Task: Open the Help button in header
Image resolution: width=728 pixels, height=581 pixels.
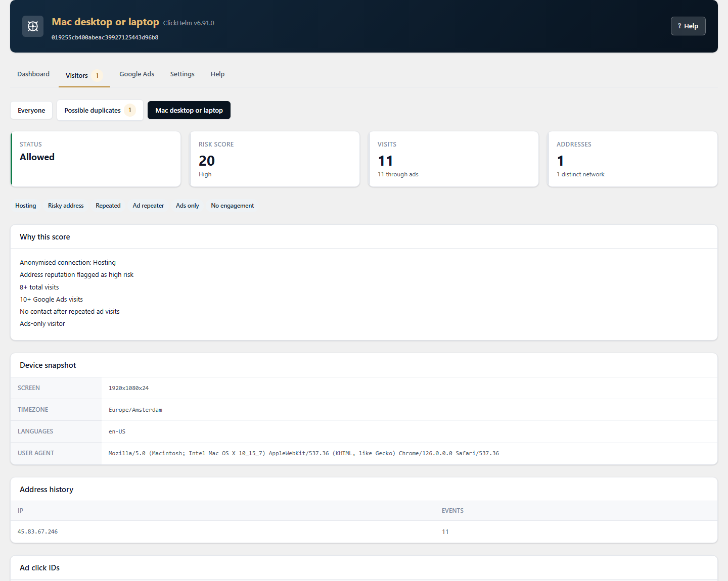Action: [x=688, y=26]
